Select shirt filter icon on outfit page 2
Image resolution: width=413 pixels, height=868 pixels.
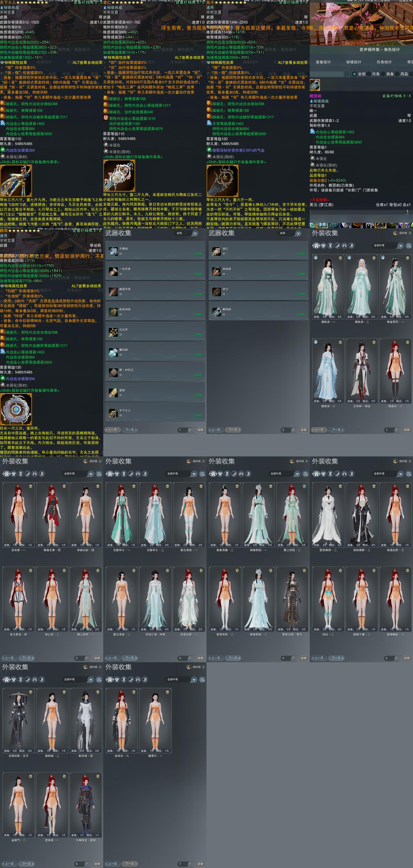(x=14, y=474)
